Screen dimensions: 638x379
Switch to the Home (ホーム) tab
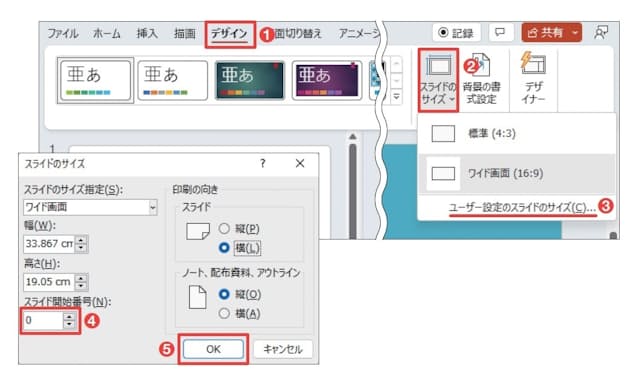107,33
